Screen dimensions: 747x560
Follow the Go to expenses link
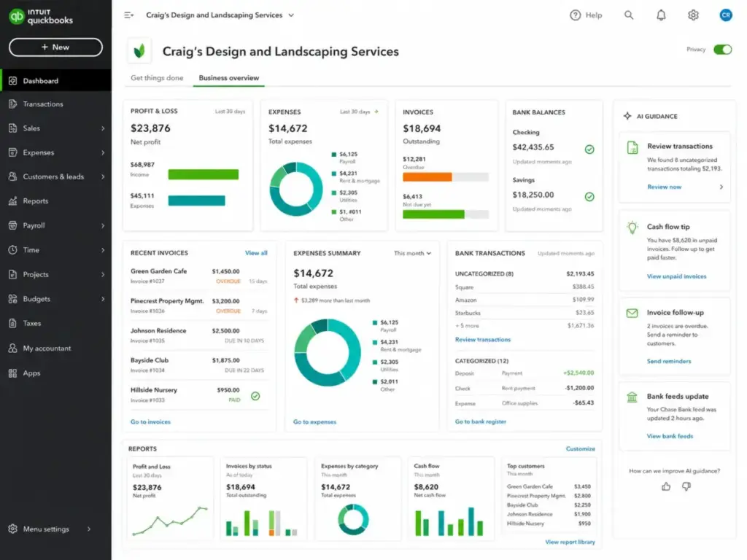point(314,422)
